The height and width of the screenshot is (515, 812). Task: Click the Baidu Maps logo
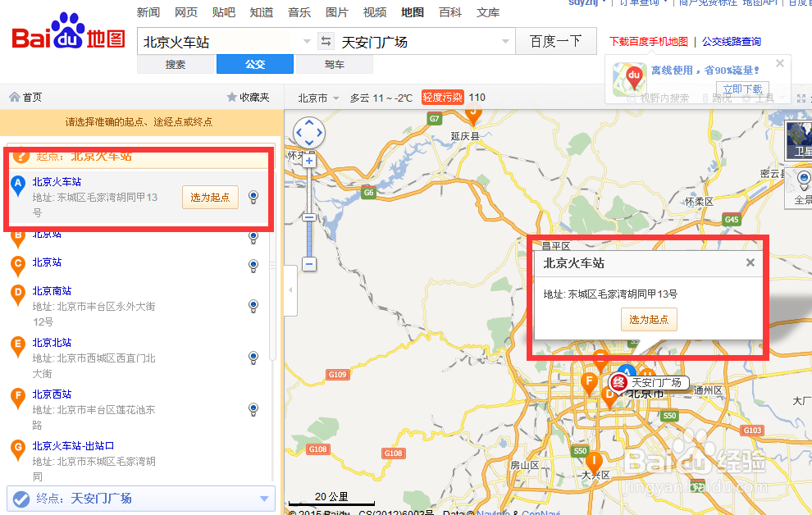68,32
